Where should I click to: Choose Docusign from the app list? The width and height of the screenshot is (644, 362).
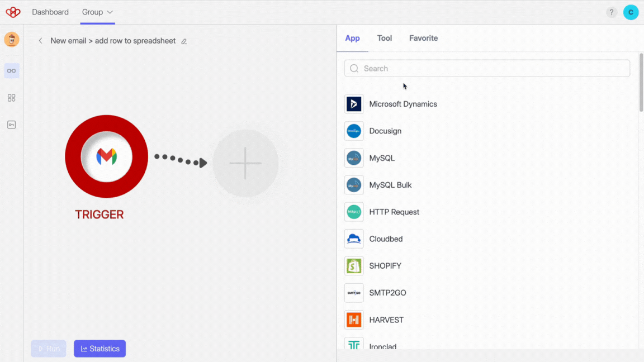coord(385,131)
